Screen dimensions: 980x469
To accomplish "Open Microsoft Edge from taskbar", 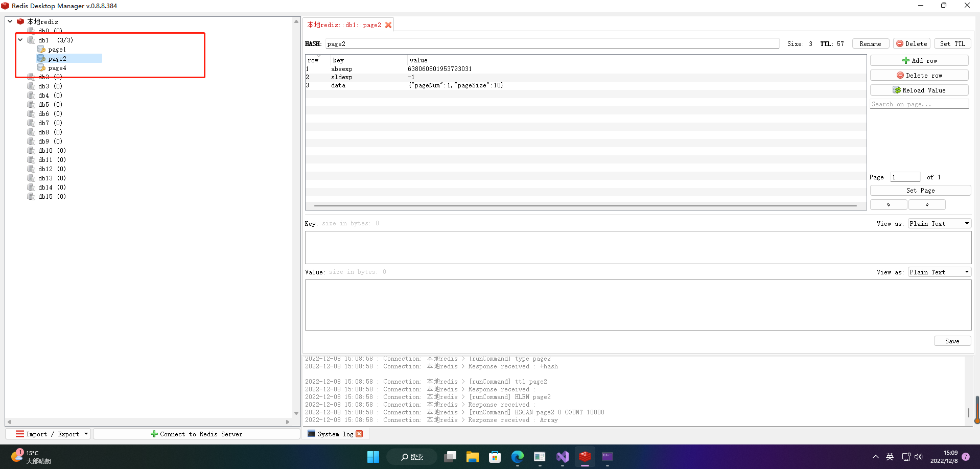I will (x=517, y=457).
